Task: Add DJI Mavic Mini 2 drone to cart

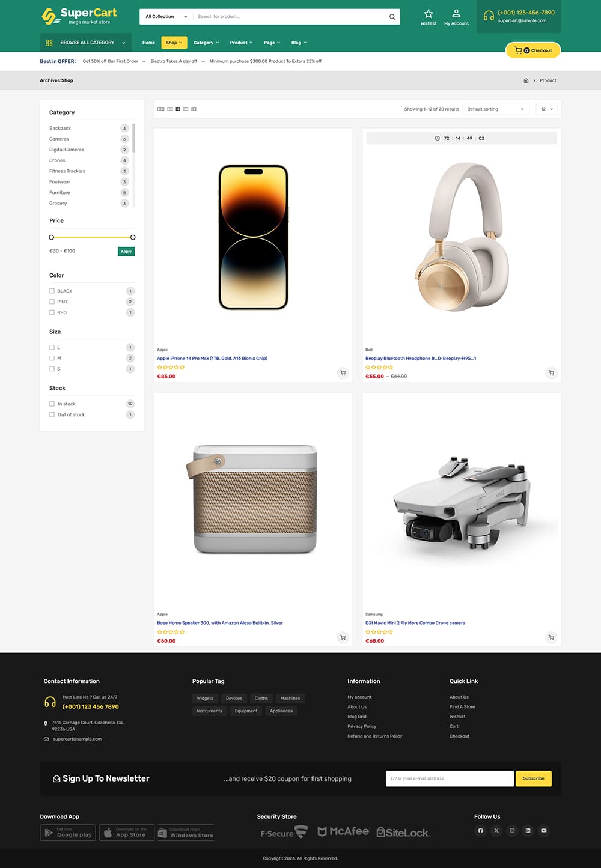Action: point(551,637)
